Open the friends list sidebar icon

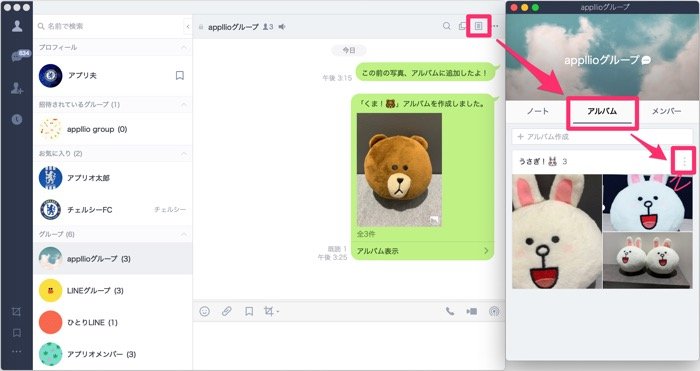point(17,26)
